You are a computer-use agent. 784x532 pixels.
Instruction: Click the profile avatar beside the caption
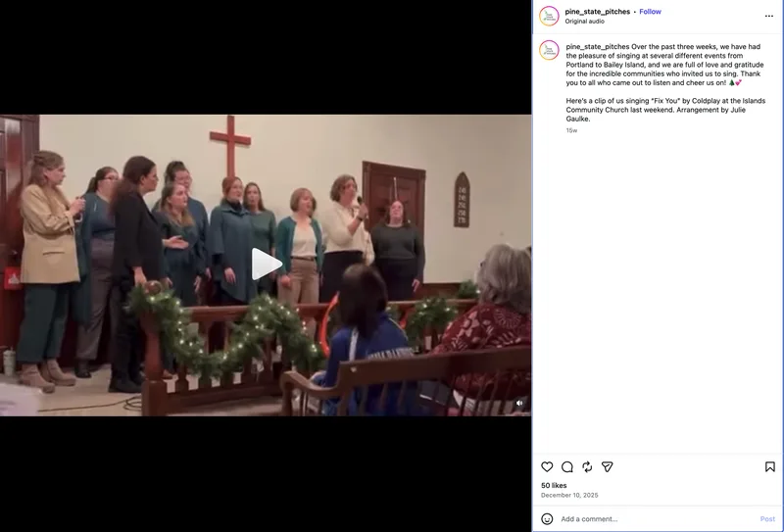point(549,50)
